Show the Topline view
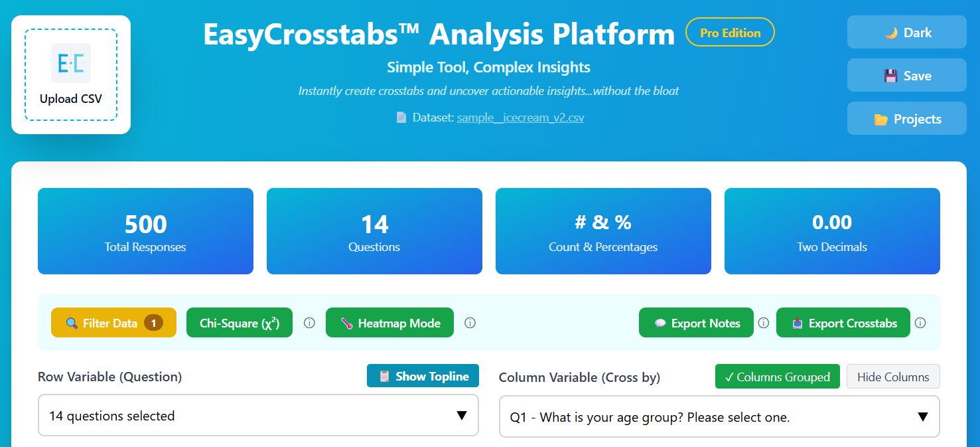Viewport: 980px width, 447px height. tap(423, 376)
